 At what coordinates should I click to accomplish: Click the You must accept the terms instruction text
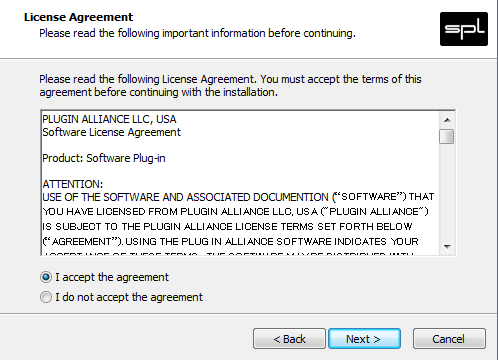[341, 79]
